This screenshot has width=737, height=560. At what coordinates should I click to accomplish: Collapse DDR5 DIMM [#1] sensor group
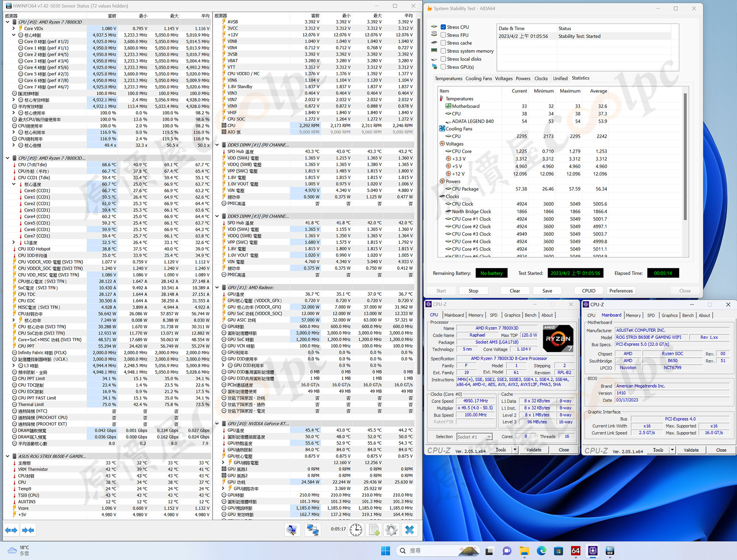click(217, 145)
